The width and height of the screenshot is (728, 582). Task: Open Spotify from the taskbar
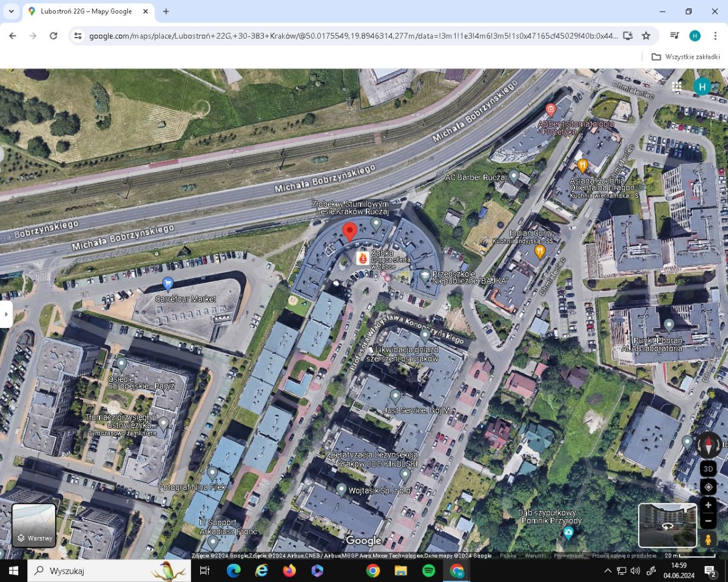click(x=428, y=570)
